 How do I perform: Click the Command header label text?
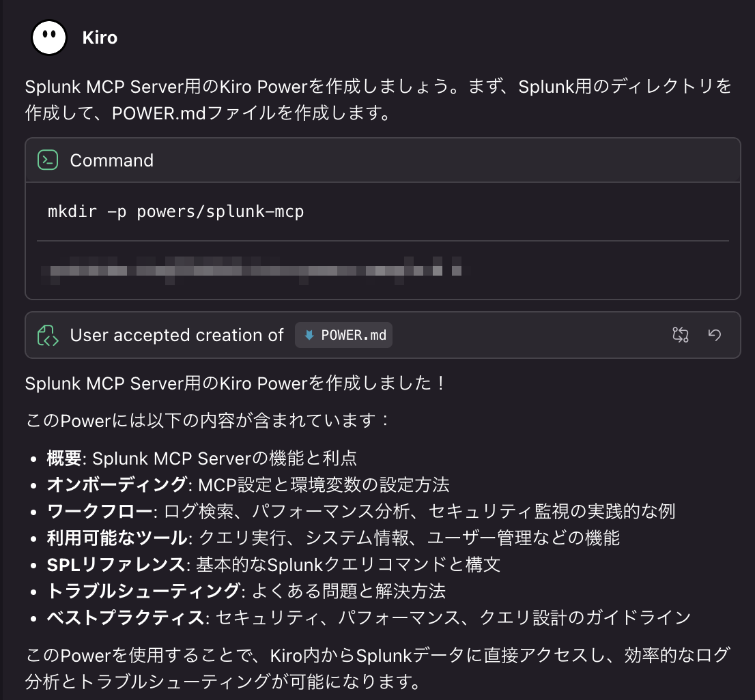click(x=111, y=160)
